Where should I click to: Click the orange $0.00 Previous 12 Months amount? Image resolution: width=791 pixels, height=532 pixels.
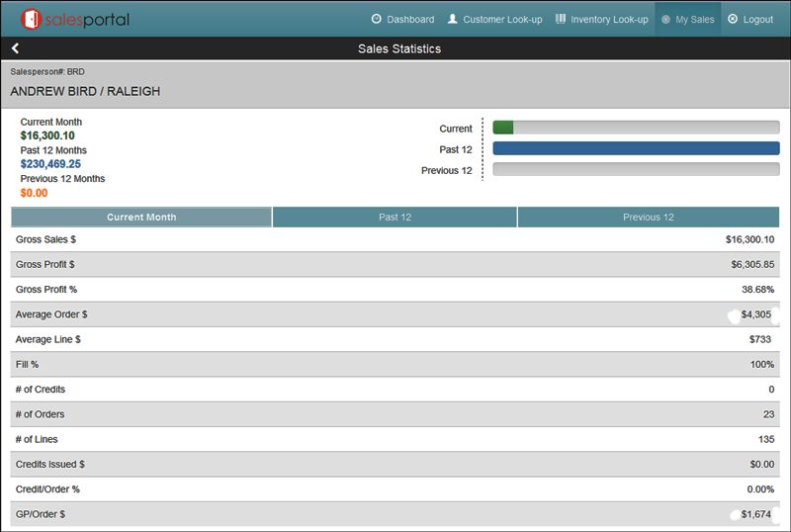(x=34, y=193)
